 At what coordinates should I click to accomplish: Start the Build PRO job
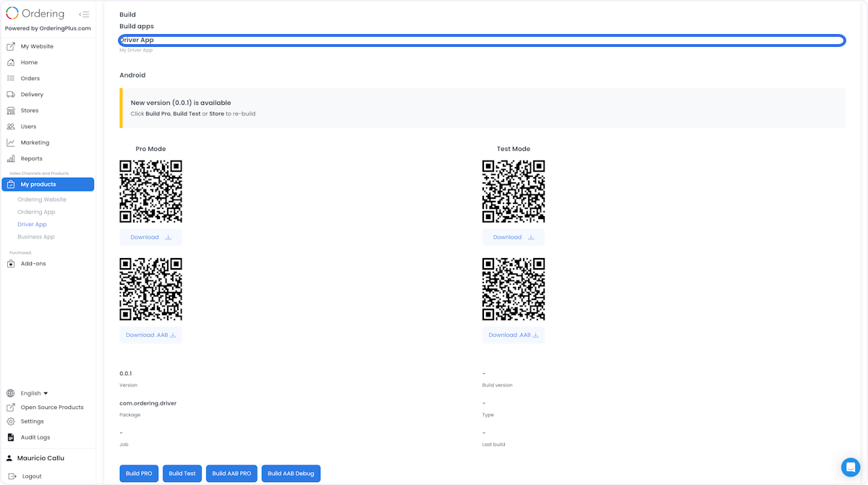pyautogui.click(x=139, y=473)
